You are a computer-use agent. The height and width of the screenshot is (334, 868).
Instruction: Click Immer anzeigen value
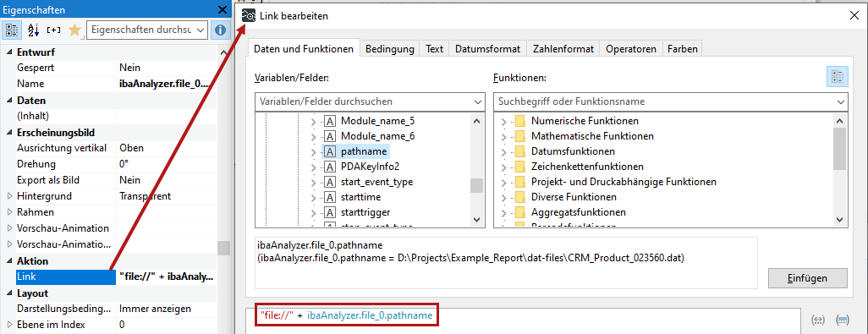click(x=155, y=309)
